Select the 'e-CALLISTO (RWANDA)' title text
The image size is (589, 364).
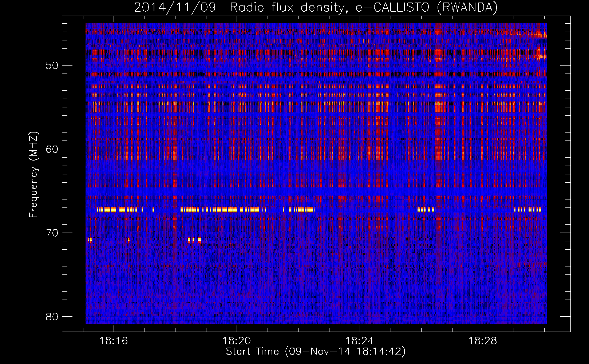(x=427, y=8)
